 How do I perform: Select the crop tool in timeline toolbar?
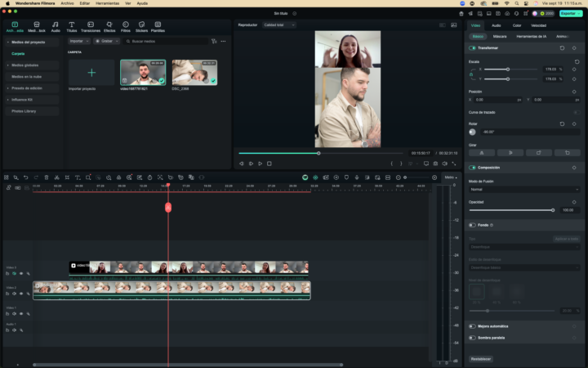[67, 177]
